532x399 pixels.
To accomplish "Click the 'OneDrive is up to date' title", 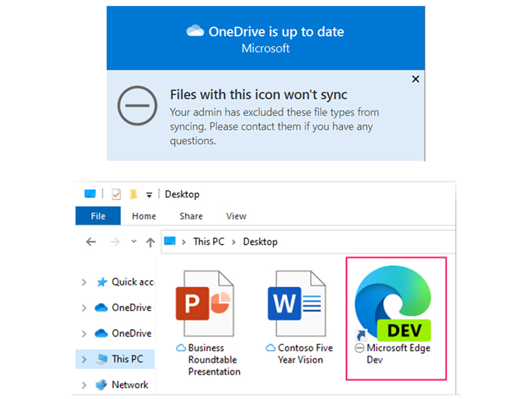I will click(x=276, y=32).
